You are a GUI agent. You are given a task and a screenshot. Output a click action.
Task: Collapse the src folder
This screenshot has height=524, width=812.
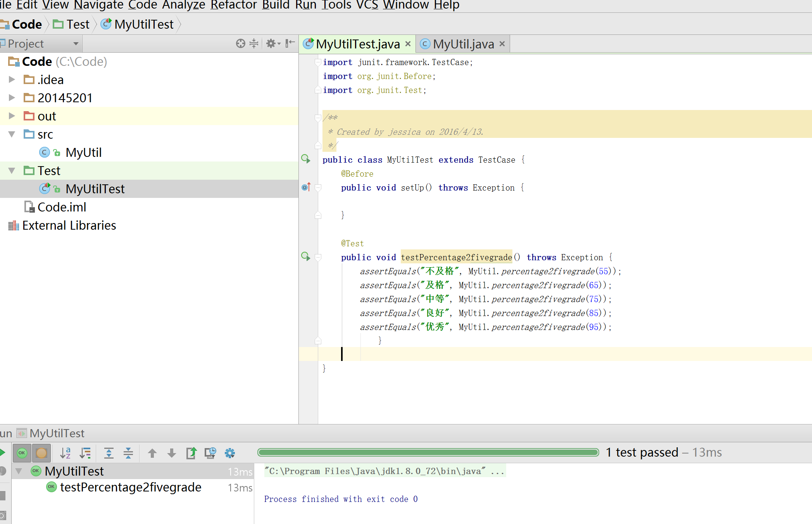click(12, 134)
